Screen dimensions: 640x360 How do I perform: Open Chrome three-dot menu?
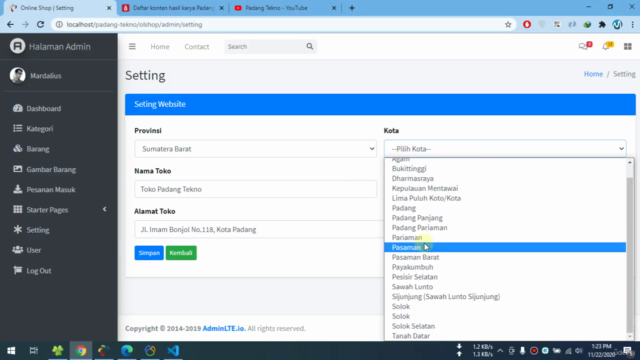click(633, 24)
